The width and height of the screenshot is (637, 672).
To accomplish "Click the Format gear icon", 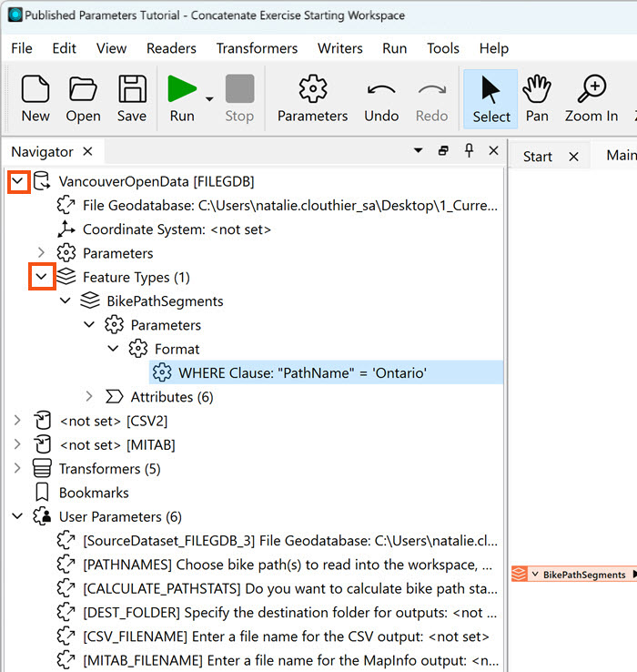I will (x=138, y=349).
